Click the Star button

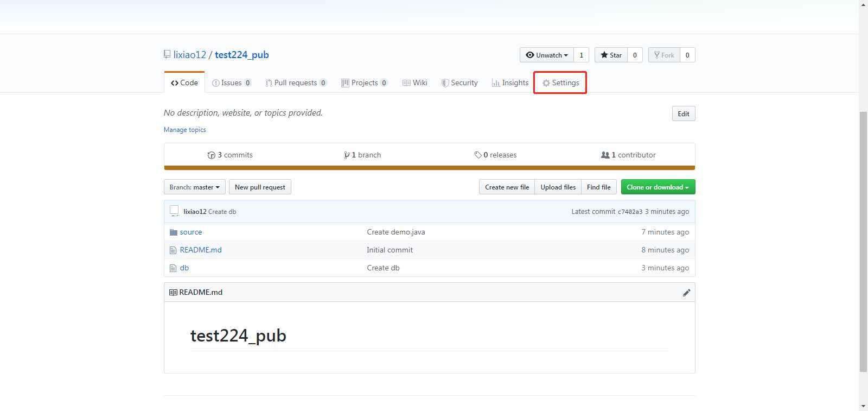[611, 55]
